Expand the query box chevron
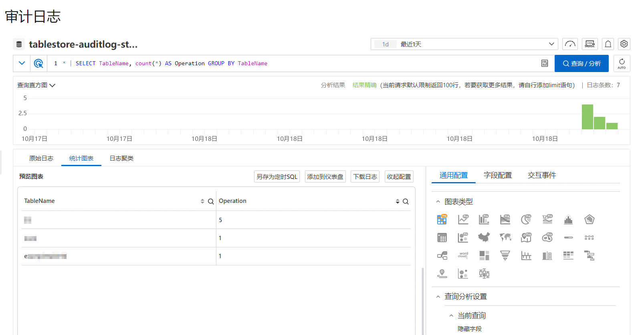This screenshot has height=335, width=644. [22, 63]
